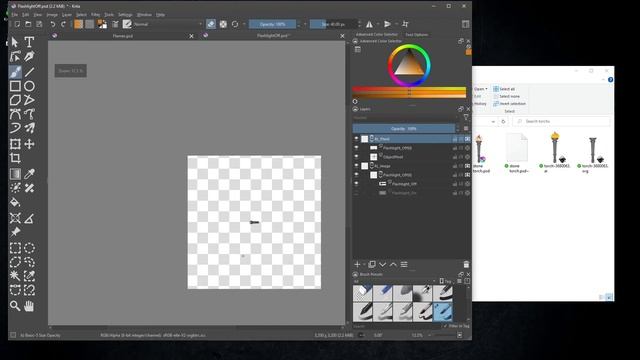
Task: Click Select none in Explorer
Action: point(507,96)
